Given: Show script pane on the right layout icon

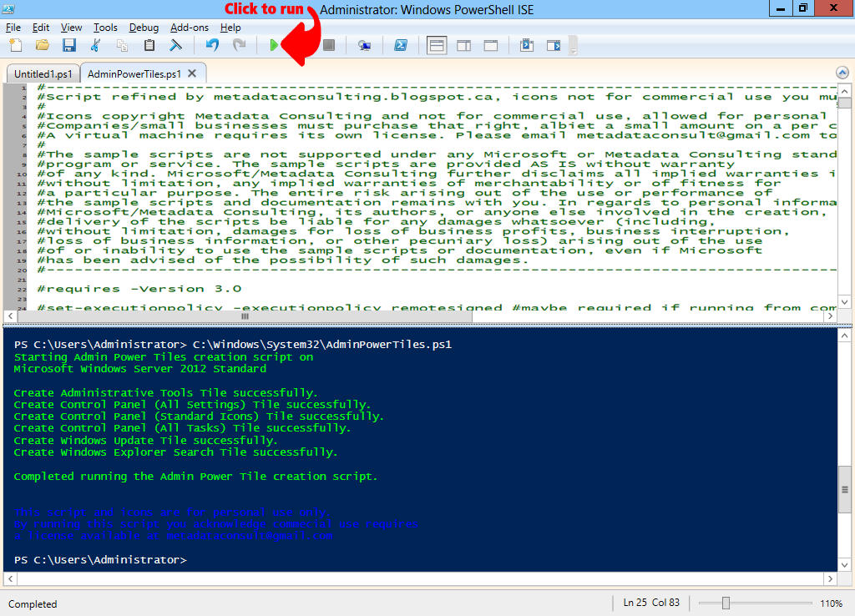Looking at the screenshot, I should coord(464,45).
